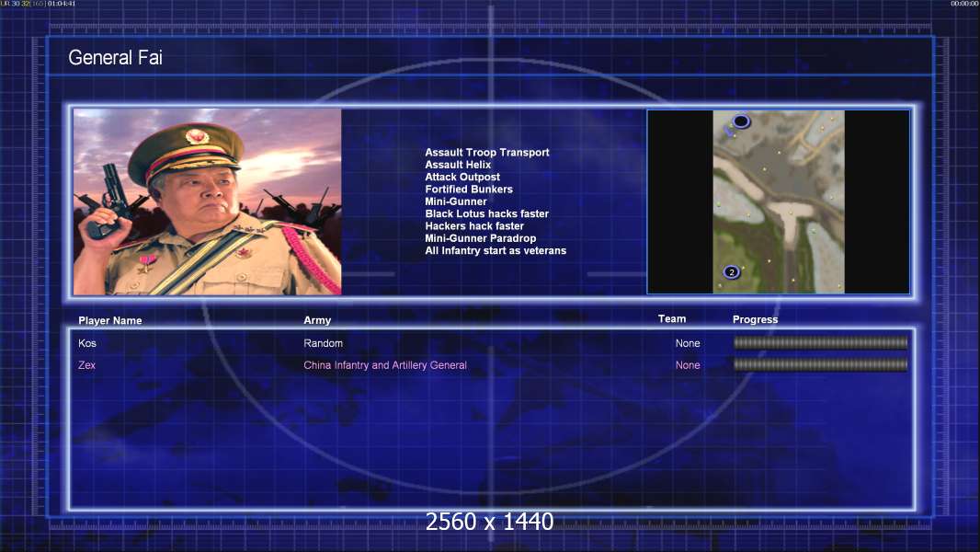Click the Player Name column header
The width and height of the screenshot is (980, 552).
click(x=110, y=320)
